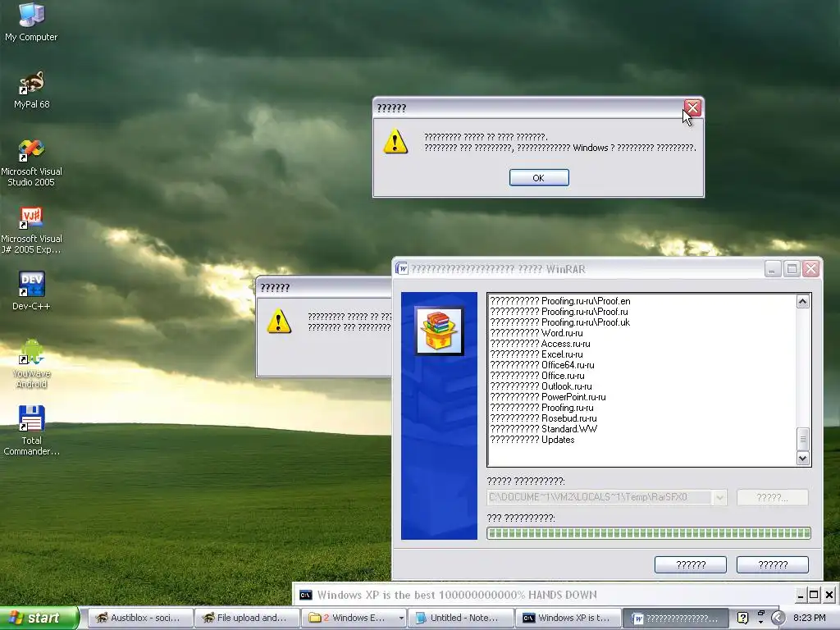Switch to the WinRAR installer taskbar button

tap(675, 618)
